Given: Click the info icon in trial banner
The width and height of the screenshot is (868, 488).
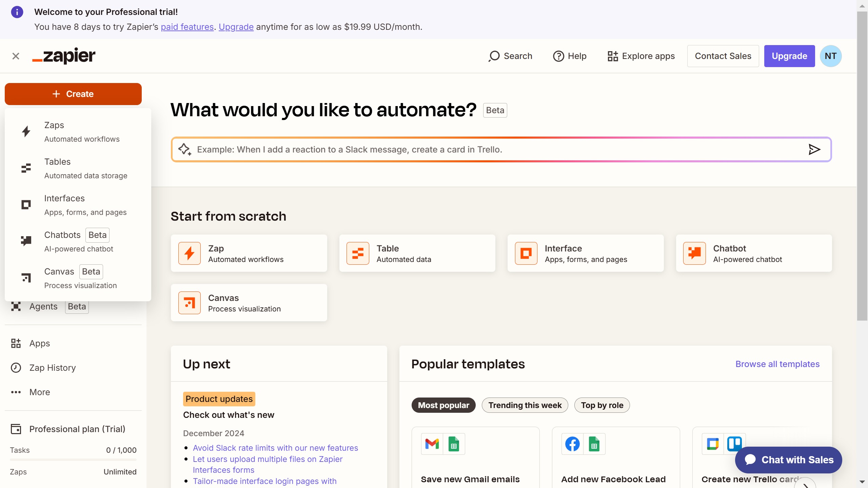Looking at the screenshot, I should (x=17, y=12).
